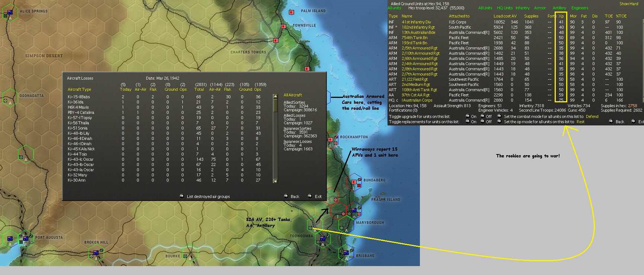Select the Australian flag at Broken Hill
Image resolution: width=644 pixels, height=275 pixels.
[x=96, y=253]
